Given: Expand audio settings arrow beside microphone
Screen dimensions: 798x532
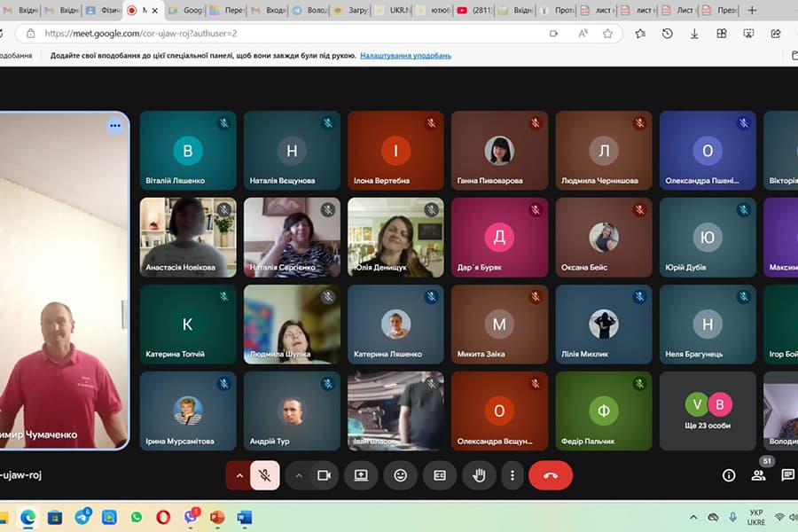Looking at the screenshot, I should [x=239, y=475].
